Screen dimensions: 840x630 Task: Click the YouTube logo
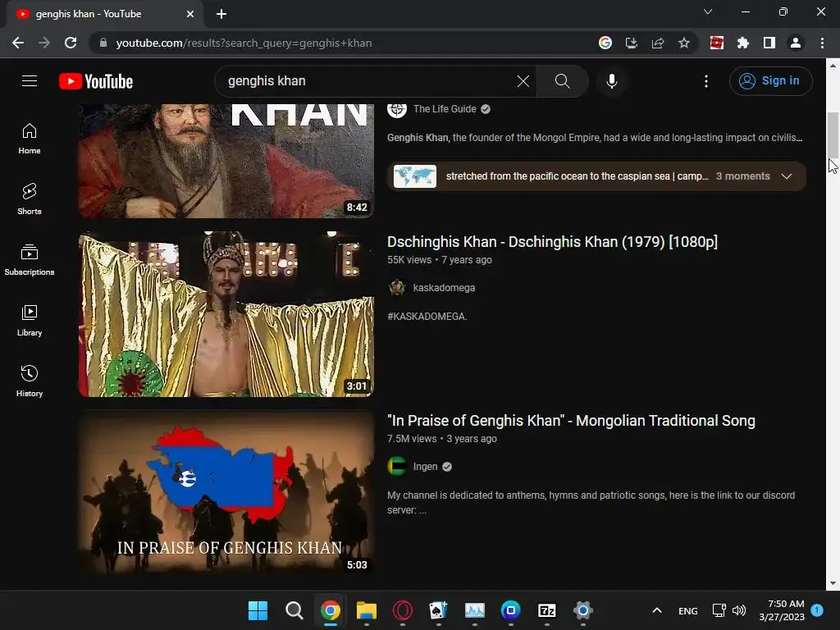tap(96, 81)
